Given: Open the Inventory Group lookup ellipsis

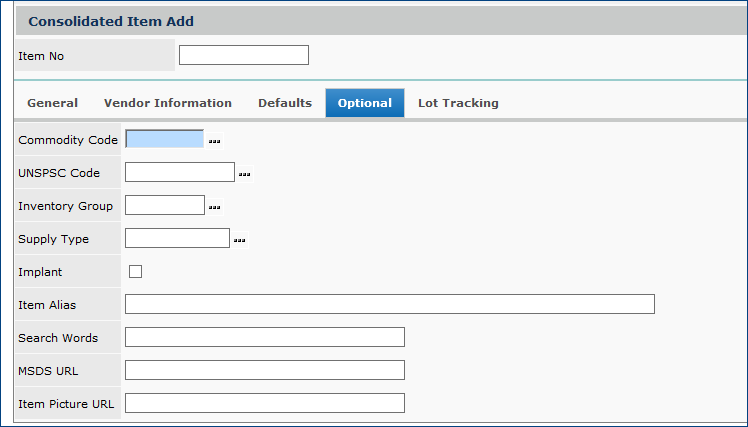Looking at the screenshot, I should [214, 207].
